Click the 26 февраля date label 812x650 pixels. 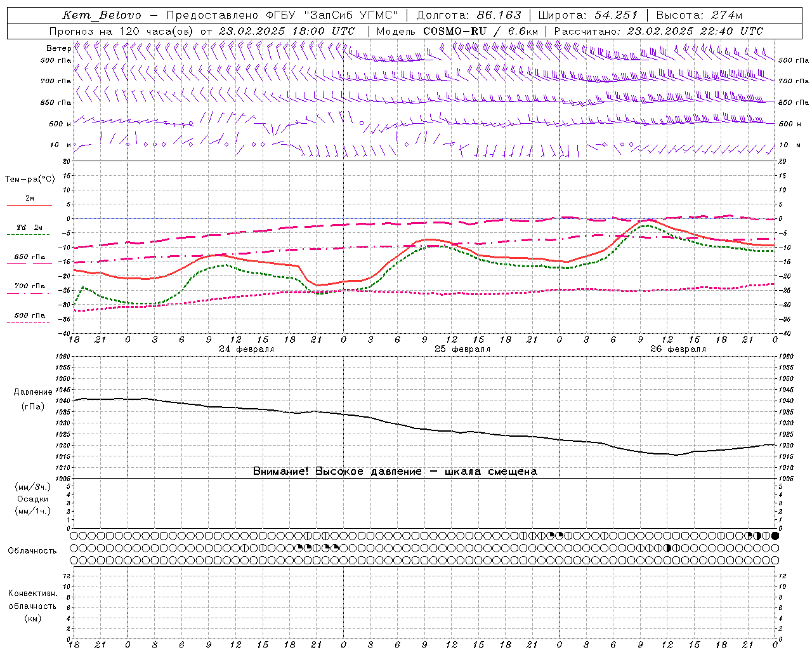click(x=678, y=349)
